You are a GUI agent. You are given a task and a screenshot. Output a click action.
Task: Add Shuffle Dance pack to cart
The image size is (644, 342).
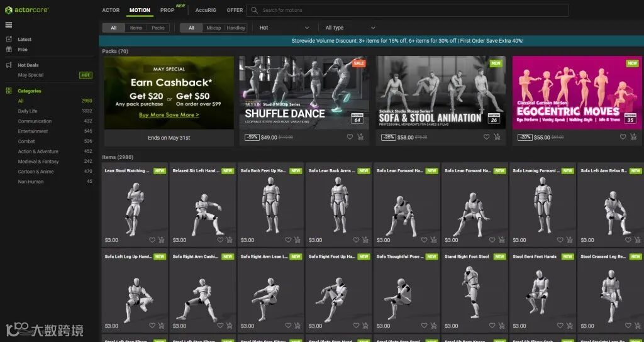click(360, 137)
